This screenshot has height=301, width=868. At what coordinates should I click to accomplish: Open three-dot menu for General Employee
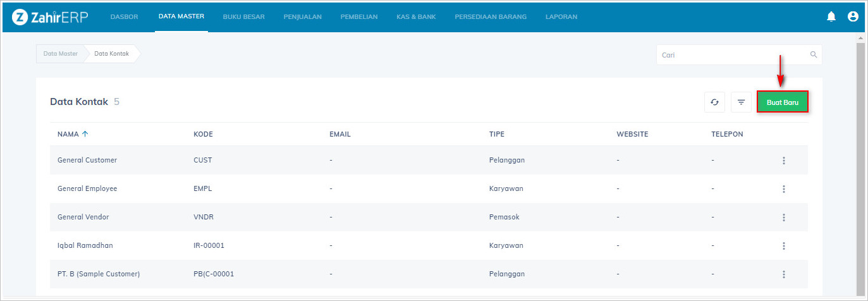pyautogui.click(x=783, y=189)
